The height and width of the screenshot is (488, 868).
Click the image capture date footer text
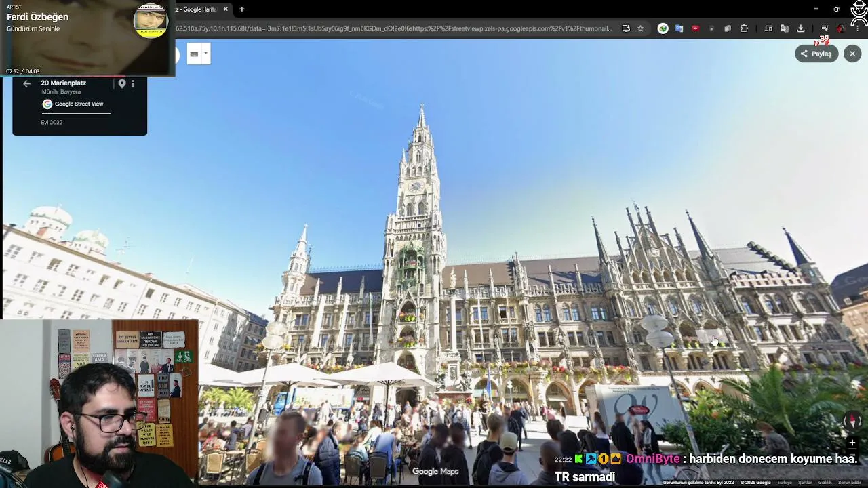coord(698,483)
